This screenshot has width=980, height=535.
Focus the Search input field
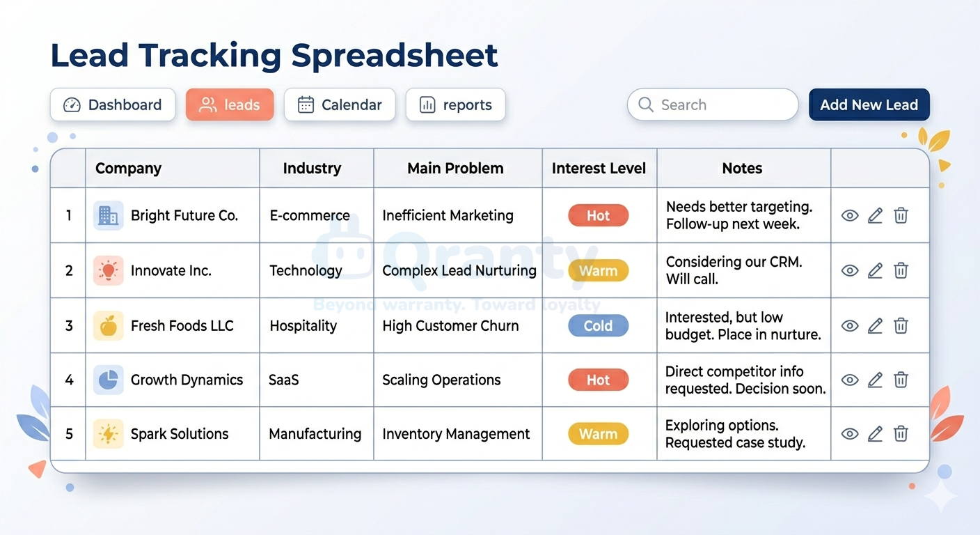[713, 104]
